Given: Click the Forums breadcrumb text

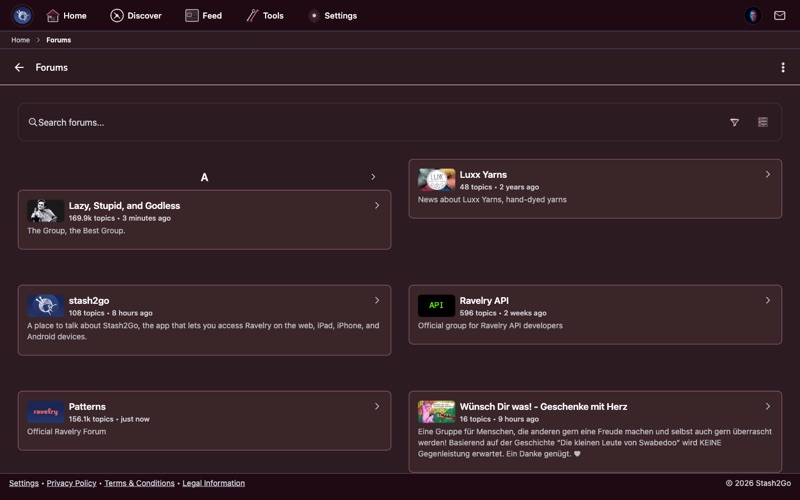Looking at the screenshot, I should pyautogui.click(x=59, y=40).
